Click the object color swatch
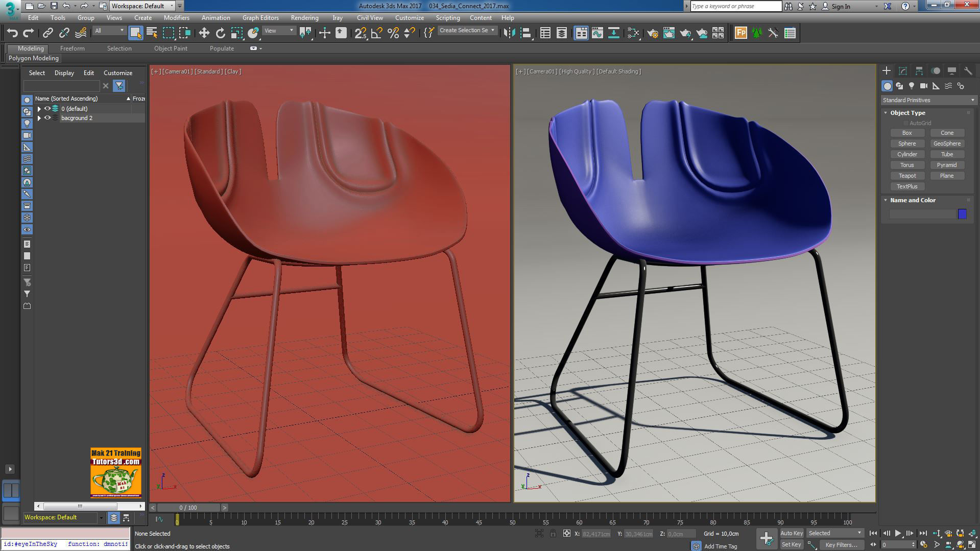 [x=962, y=214]
